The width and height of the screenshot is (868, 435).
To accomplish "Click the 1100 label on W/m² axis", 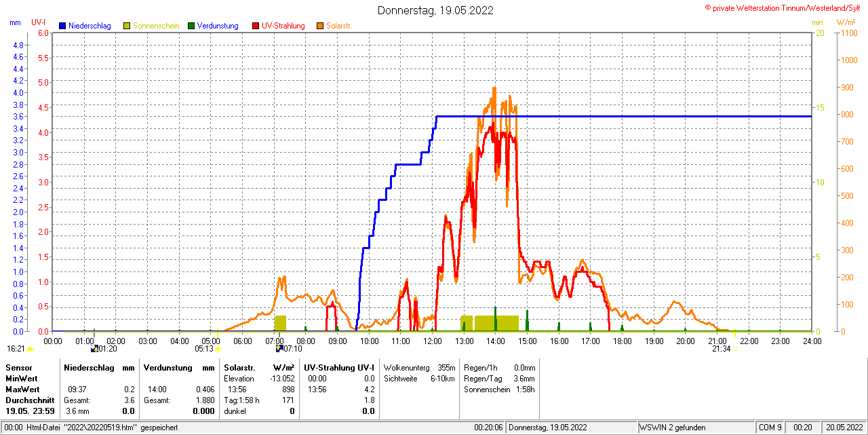I will click(x=848, y=33).
